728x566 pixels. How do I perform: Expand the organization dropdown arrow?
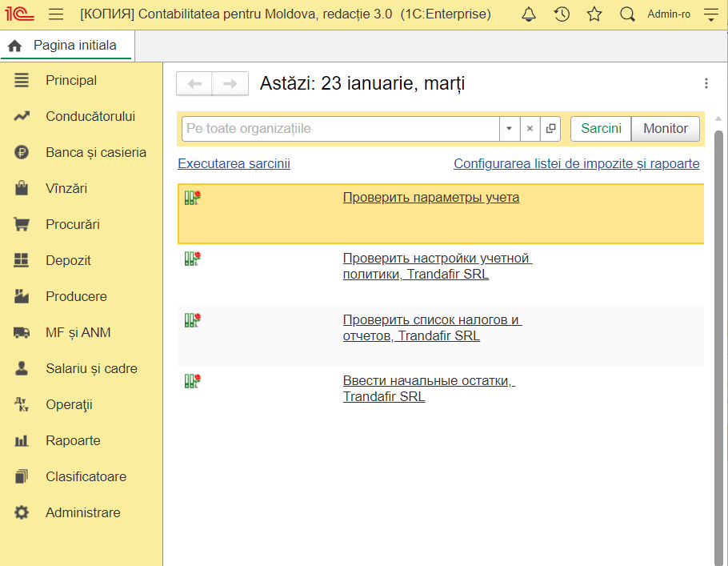click(x=510, y=129)
